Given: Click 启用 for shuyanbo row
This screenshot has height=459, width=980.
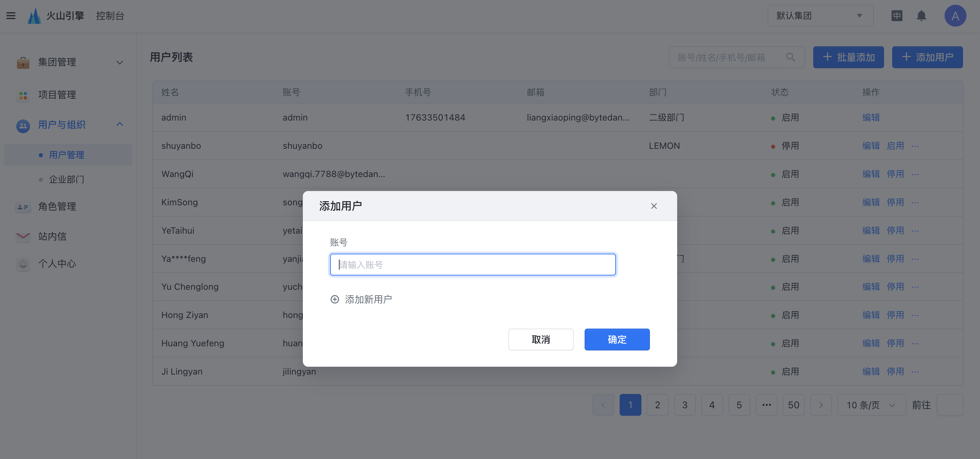Looking at the screenshot, I should (x=895, y=146).
